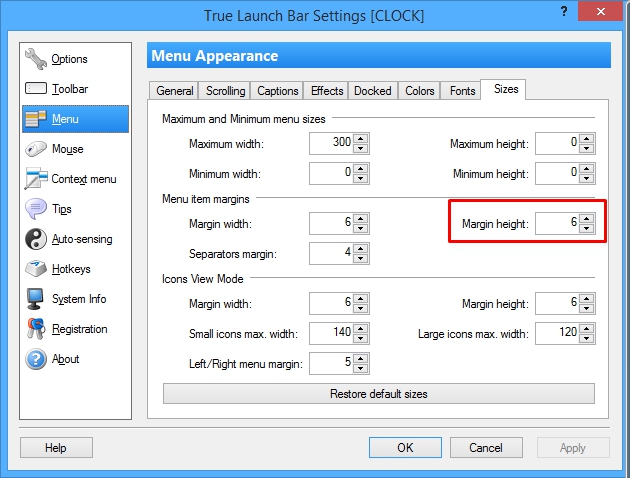The width and height of the screenshot is (630, 478).
Task: Click the Minimum height value field
Action: [558, 174]
